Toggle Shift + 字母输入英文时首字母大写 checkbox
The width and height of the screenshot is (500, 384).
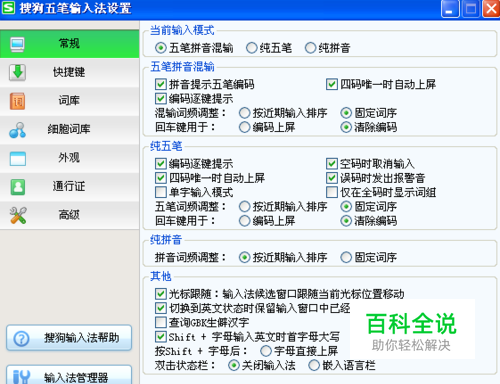pyautogui.click(x=161, y=337)
